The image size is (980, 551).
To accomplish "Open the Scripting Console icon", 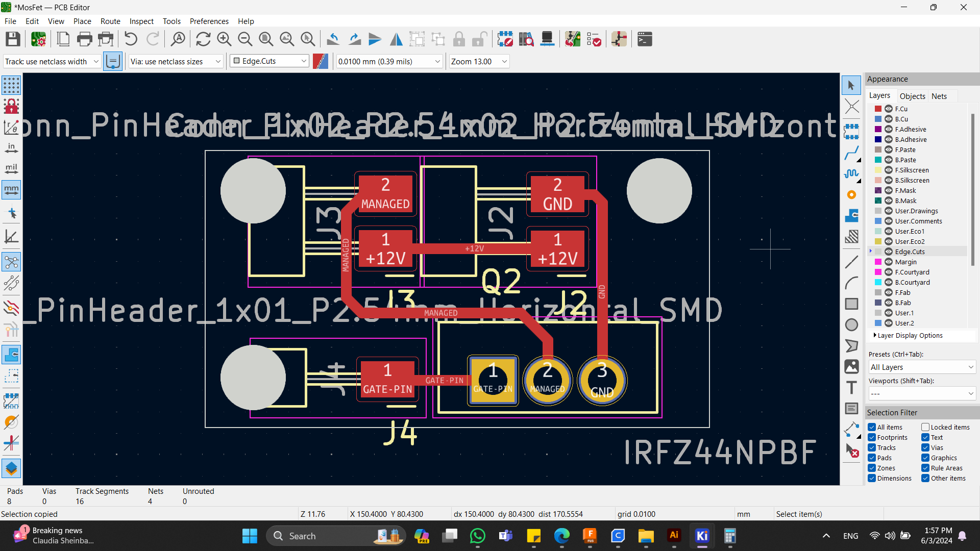I will click(645, 39).
